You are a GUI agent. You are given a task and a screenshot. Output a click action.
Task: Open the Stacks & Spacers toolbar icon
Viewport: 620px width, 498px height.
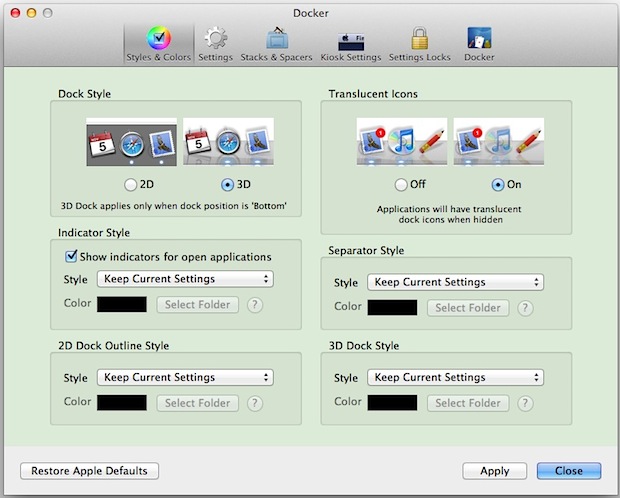coord(277,38)
